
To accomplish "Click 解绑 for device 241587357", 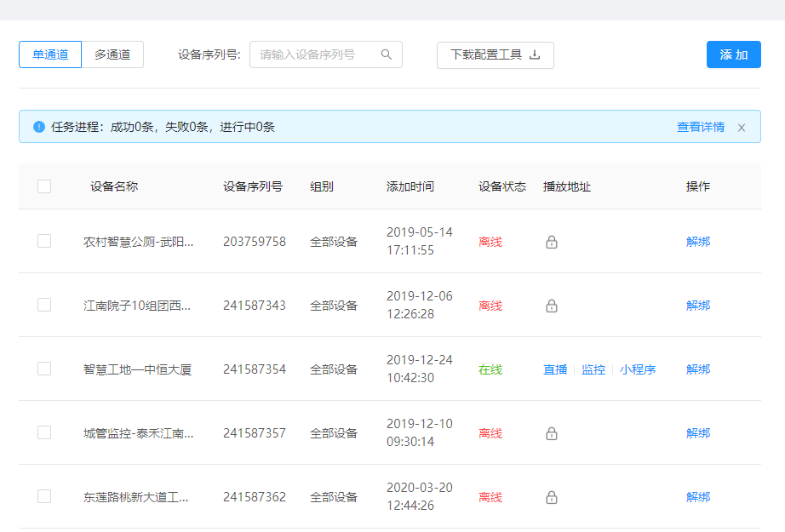I will 697,433.
